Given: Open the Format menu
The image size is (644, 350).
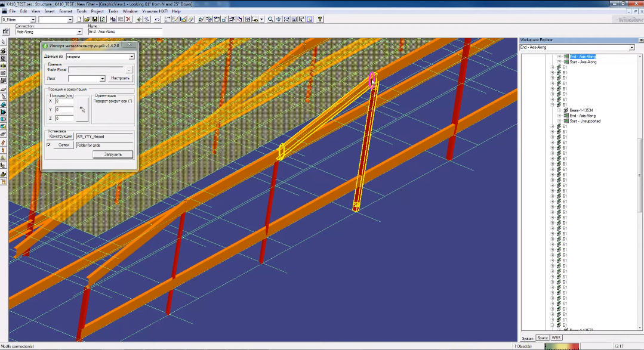Looking at the screenshot, I should 65,11.
